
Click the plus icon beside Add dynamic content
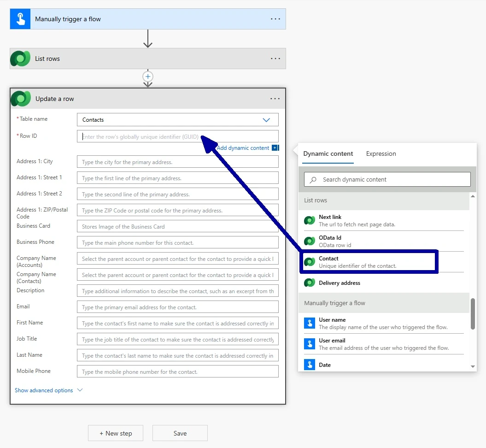275,148
